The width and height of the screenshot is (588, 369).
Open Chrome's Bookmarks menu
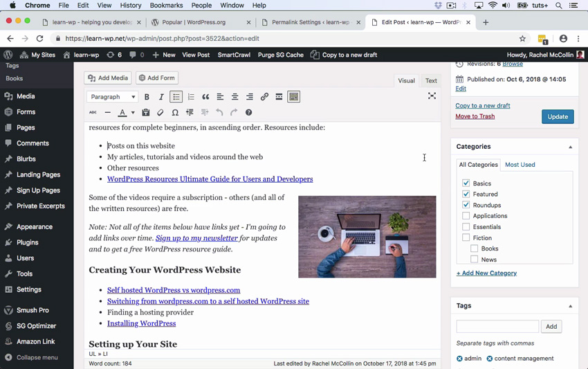[166, 6]
